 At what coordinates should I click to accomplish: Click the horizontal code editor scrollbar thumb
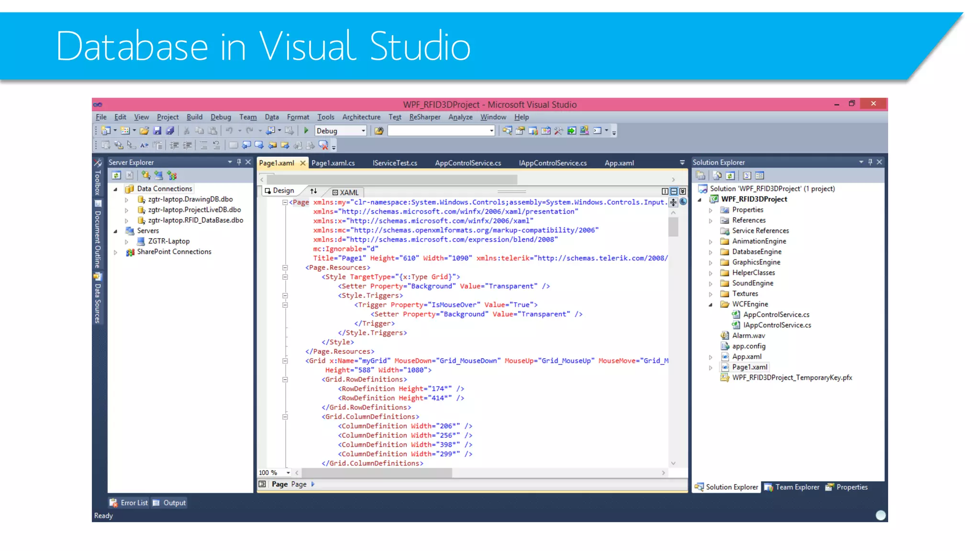(x=377, y=473)
